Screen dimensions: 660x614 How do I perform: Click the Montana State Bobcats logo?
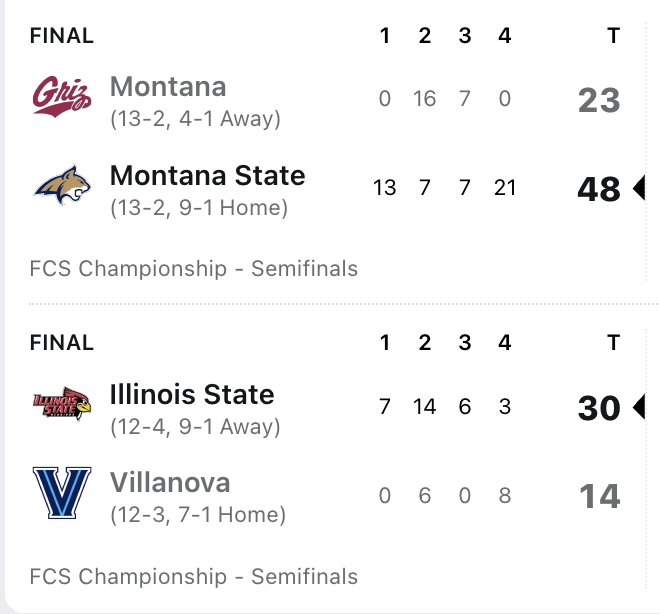point(62,186)
